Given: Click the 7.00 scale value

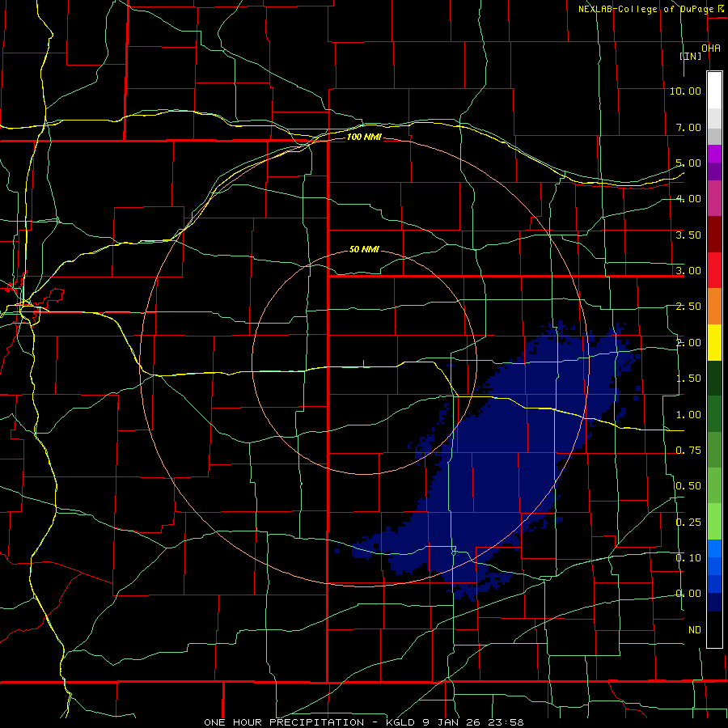Looking at the screenshot, I should point(688,127).
